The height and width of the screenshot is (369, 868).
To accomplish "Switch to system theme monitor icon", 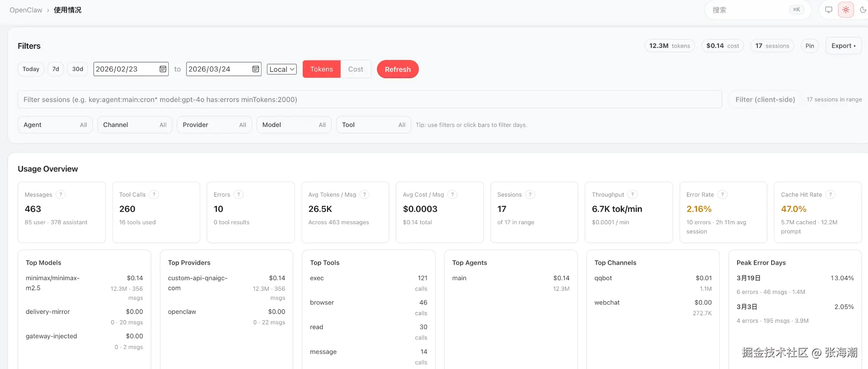I will point(828,10).
